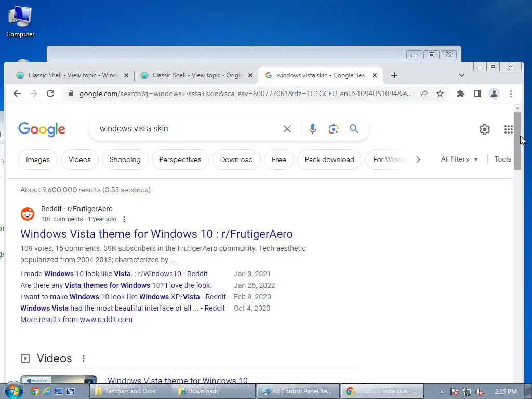Viewport: 532px width, 399px height.
Task: Open Chrome's three-dot menu
Action: [511, 94]
